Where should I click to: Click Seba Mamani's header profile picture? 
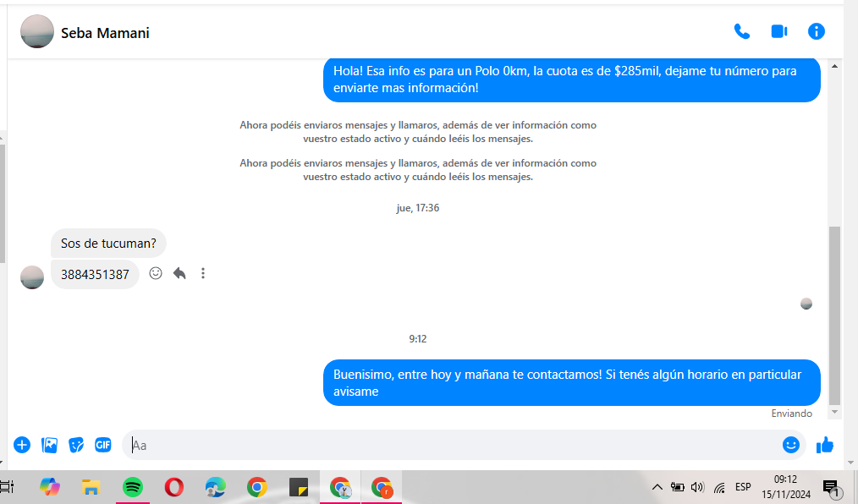point(37,32)
